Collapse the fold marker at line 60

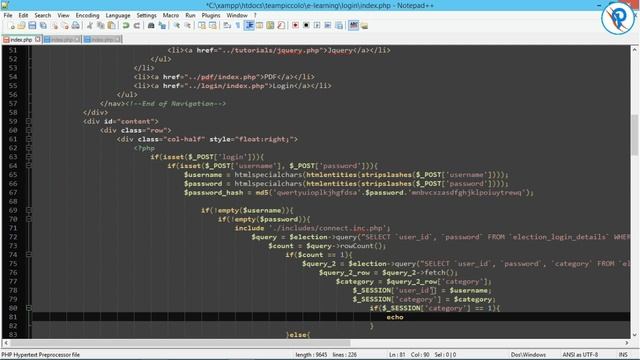(x=29, y=130)
